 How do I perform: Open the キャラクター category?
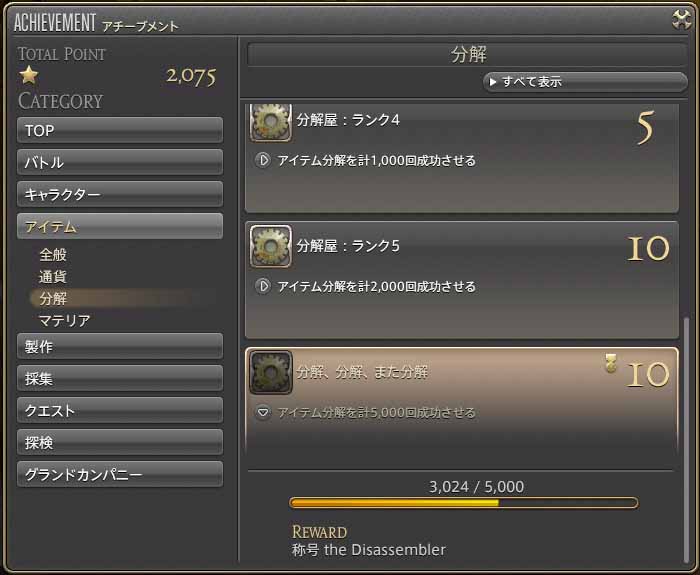(120, 194)
